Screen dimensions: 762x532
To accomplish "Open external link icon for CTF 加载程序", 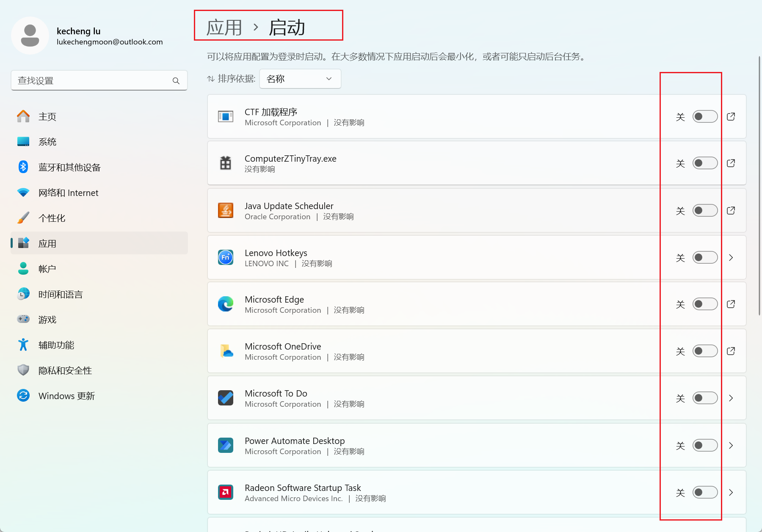I will pyautogui.click(x=731, y=116).
